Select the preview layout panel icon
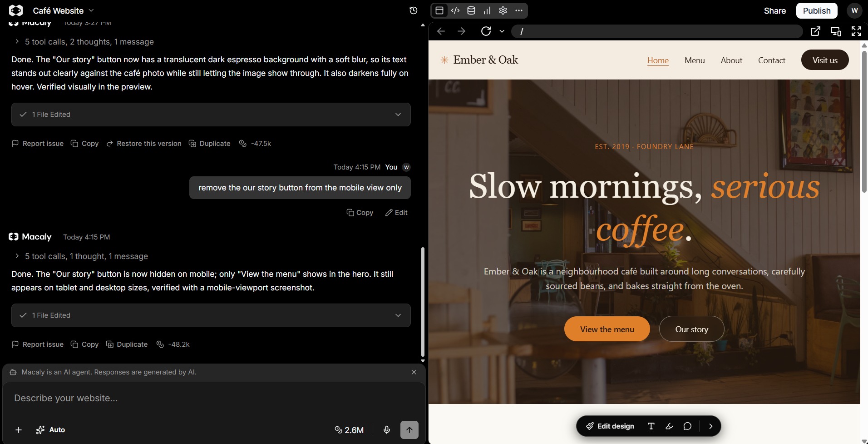868x444 pixels. (x=439, y=10)
